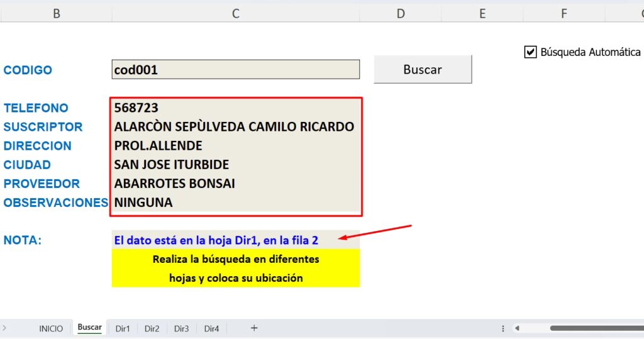
Task: Click the column D header
Action: (x=401, y=13)
